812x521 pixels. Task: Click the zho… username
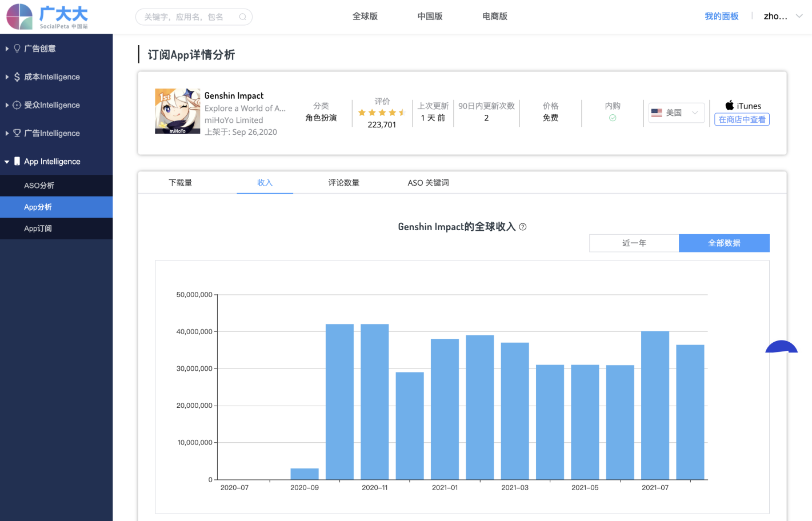775,16
